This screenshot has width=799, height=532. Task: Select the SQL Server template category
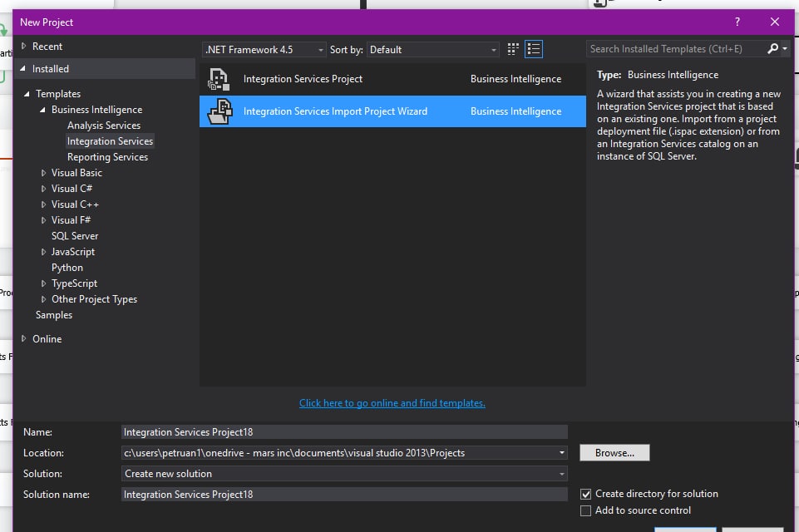(75, 236)
